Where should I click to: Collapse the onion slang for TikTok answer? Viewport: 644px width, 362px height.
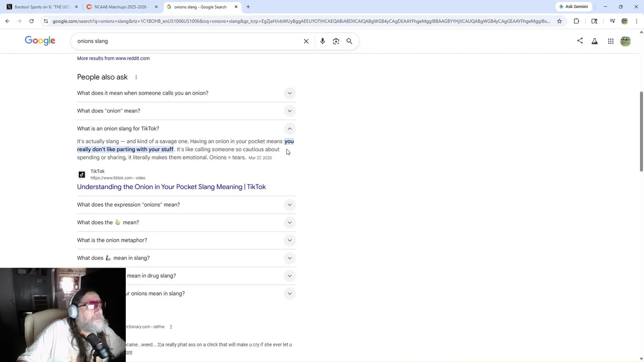[289, 129]
